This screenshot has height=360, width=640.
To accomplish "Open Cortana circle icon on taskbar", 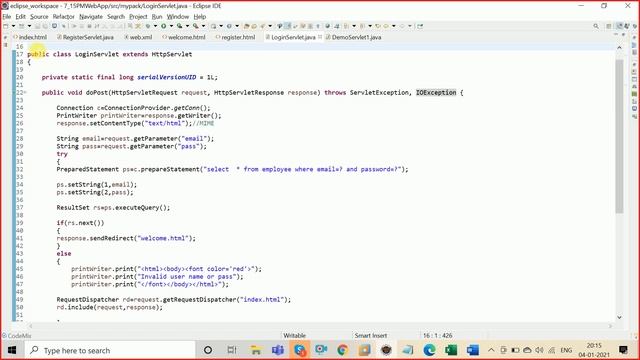I will tap(208, 350).
